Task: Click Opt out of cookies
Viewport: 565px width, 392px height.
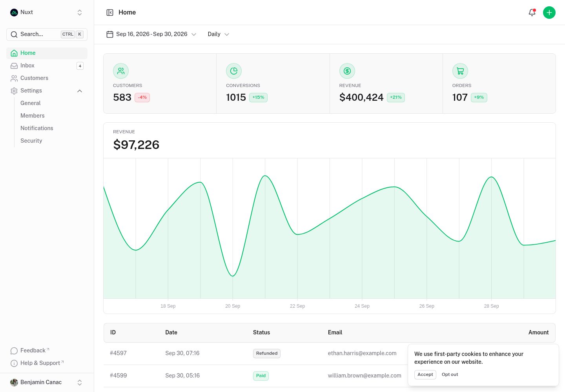Action: pos(450,375)
